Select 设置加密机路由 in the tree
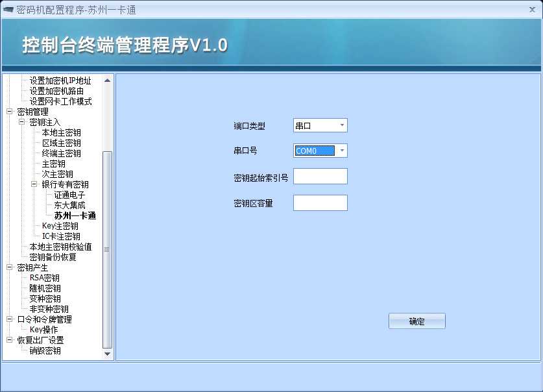This screenshot has height=392, width=543. (56, 91)
